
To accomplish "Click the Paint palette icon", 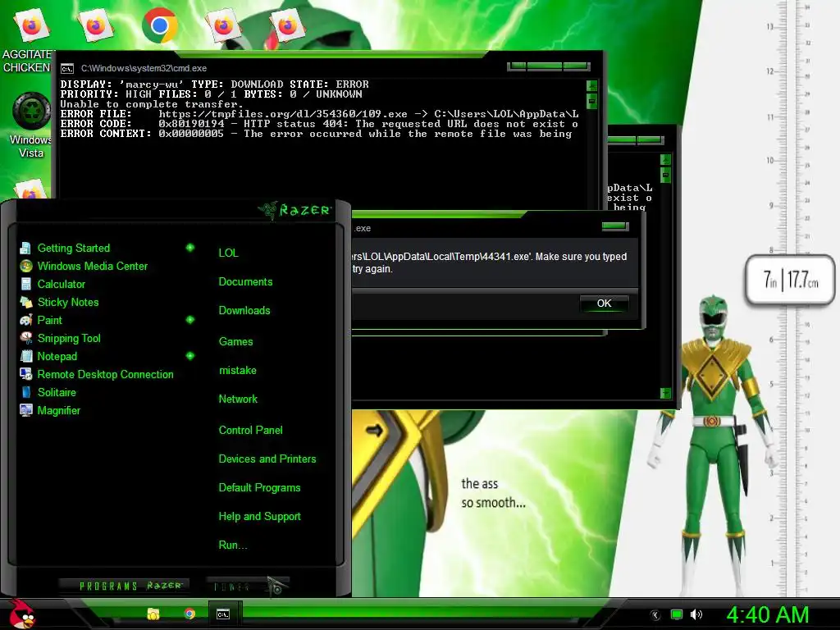I will click(25, 321).
